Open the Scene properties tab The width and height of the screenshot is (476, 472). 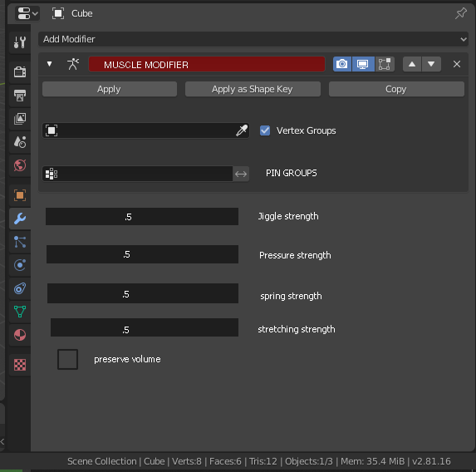click(x=20, y=142)
